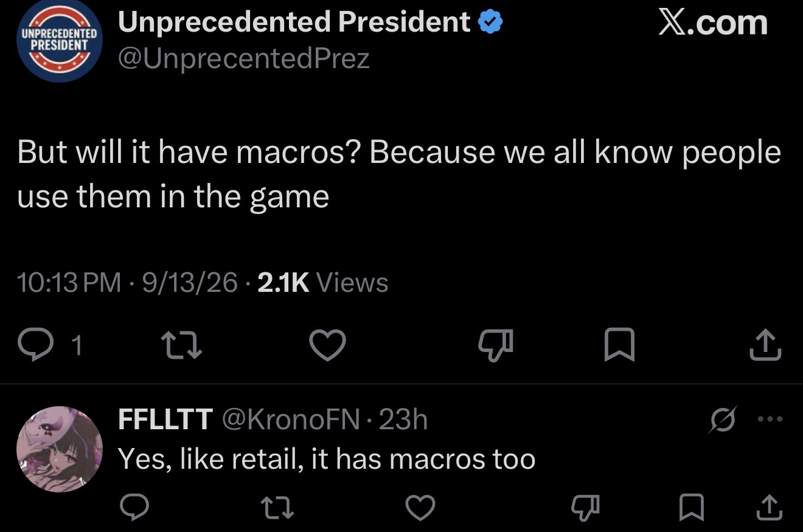
Task: Like FFLLTT's reply about retail
Action: pyautogui.click(x=420, y=508)
